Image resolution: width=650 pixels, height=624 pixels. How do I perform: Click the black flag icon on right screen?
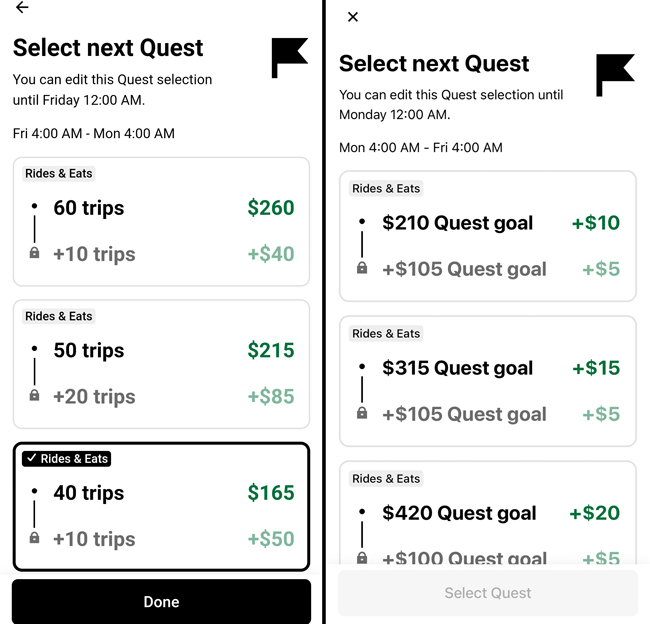(615, 75)
